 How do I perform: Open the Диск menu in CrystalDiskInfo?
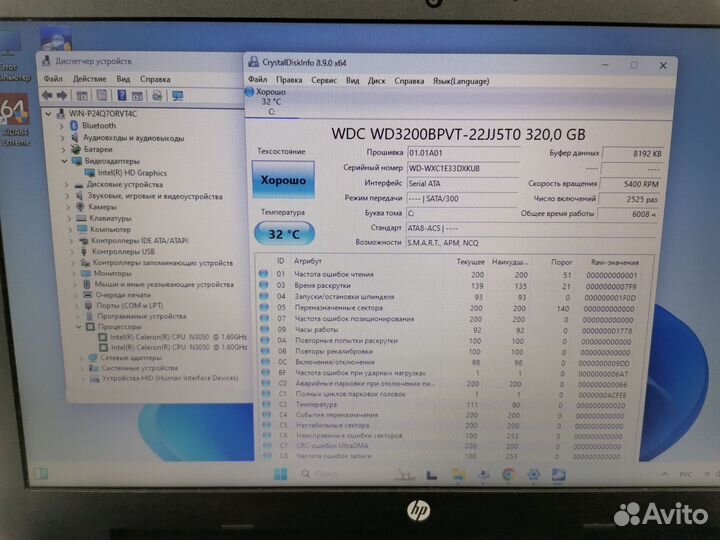(376, 81)
